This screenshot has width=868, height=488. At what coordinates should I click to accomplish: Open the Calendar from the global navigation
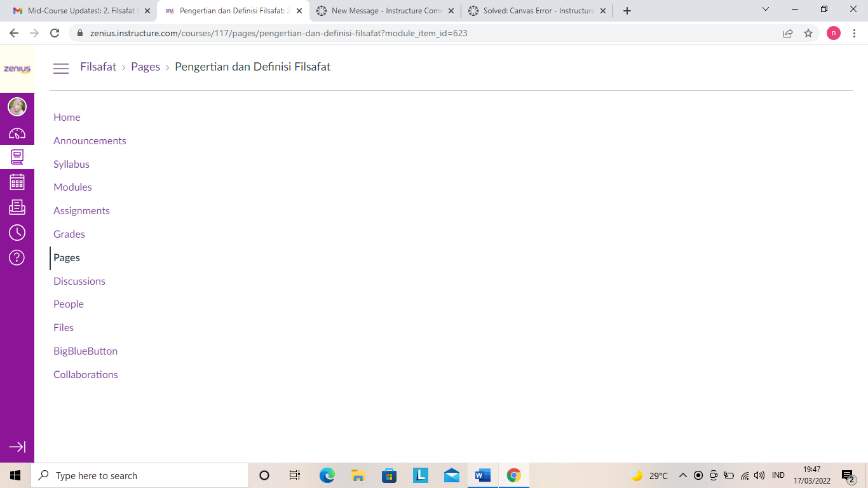tap(17, 182)
